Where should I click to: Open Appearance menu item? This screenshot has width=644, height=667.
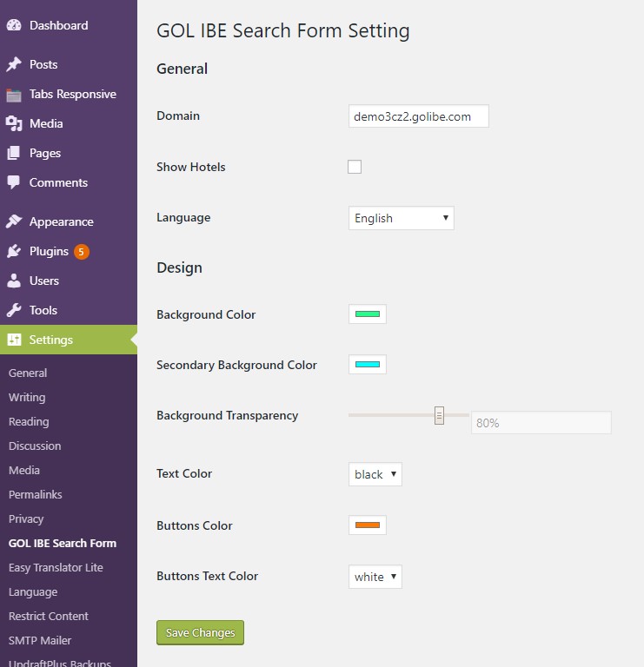pos(69,221)
